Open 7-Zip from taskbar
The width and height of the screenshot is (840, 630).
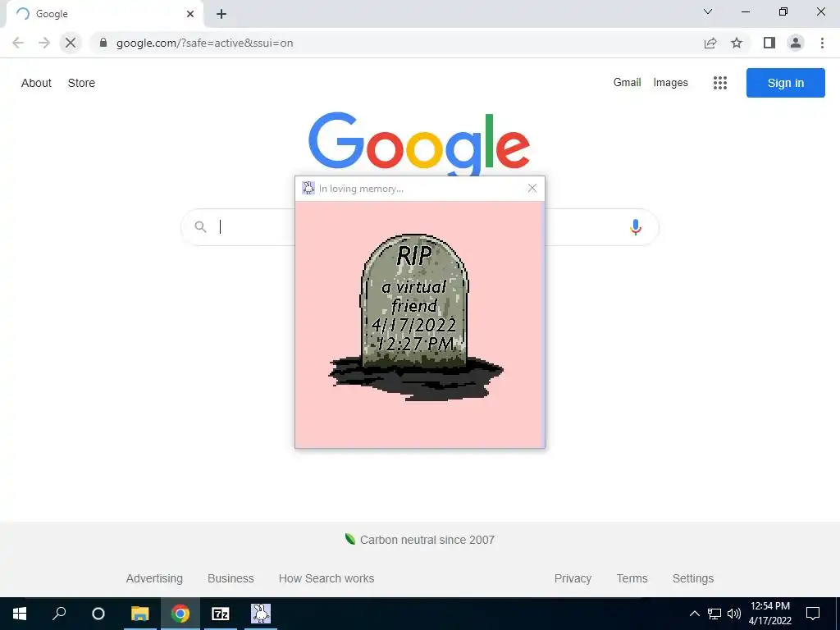pyautogui.click(x=220, y=614)
